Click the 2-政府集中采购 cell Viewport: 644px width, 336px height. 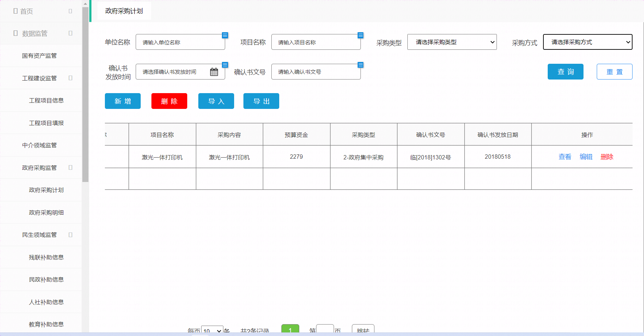(x=364, y=157)
